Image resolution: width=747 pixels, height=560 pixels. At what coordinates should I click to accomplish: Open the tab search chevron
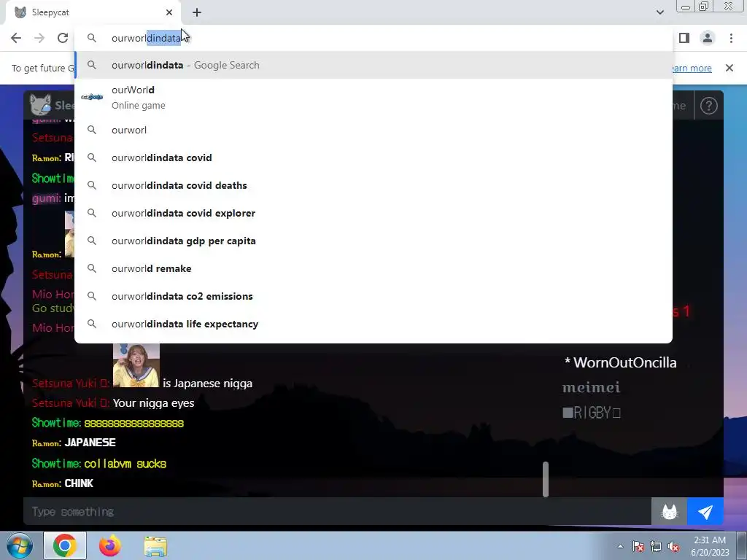click(659, 12)
